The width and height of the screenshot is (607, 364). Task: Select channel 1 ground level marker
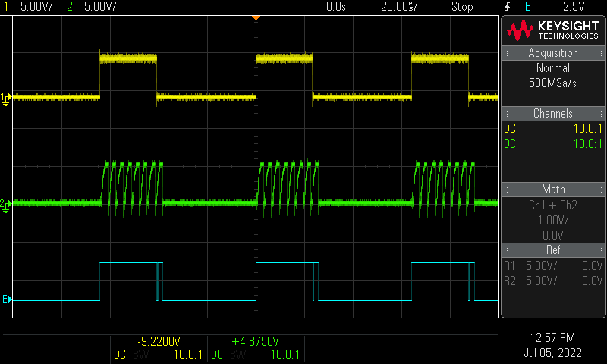pos(6,99)
